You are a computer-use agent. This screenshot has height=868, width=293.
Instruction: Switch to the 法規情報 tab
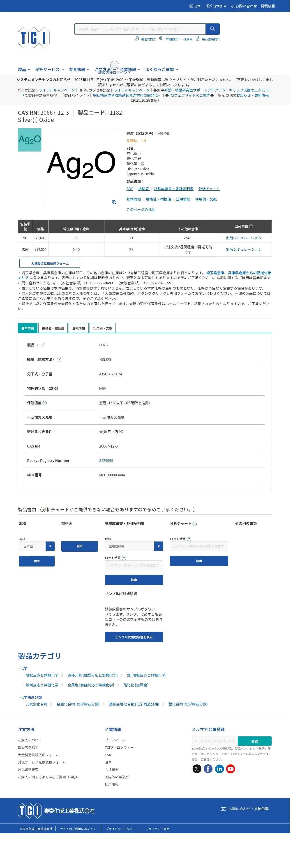tap(78, 328)
